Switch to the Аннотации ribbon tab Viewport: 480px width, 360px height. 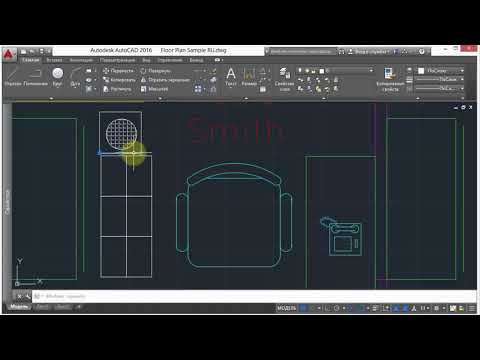(x=81, y=60)
